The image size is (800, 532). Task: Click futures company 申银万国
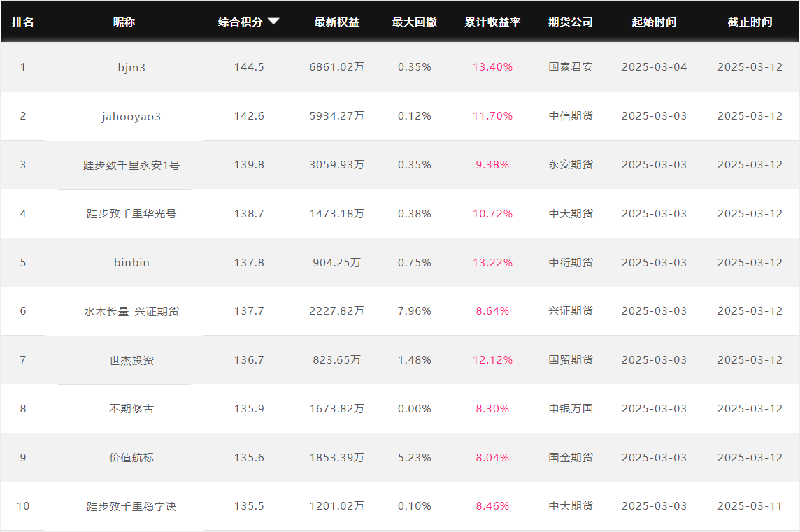point(571,408)
